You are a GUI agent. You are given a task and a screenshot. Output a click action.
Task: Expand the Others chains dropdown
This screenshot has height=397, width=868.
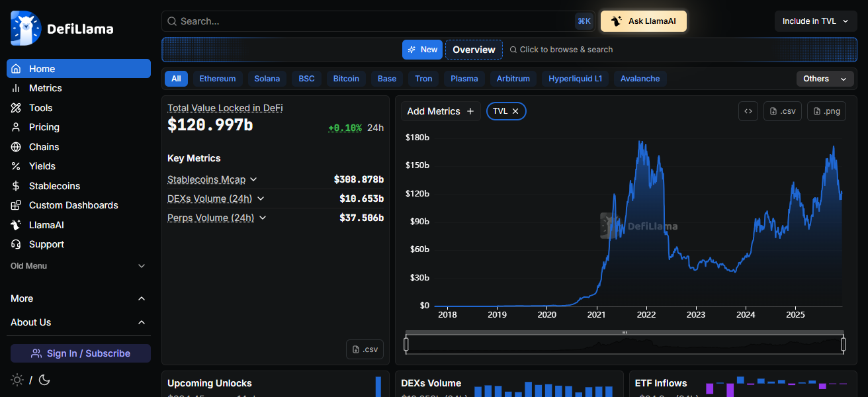pyautogui.click(x=824, y=79)
